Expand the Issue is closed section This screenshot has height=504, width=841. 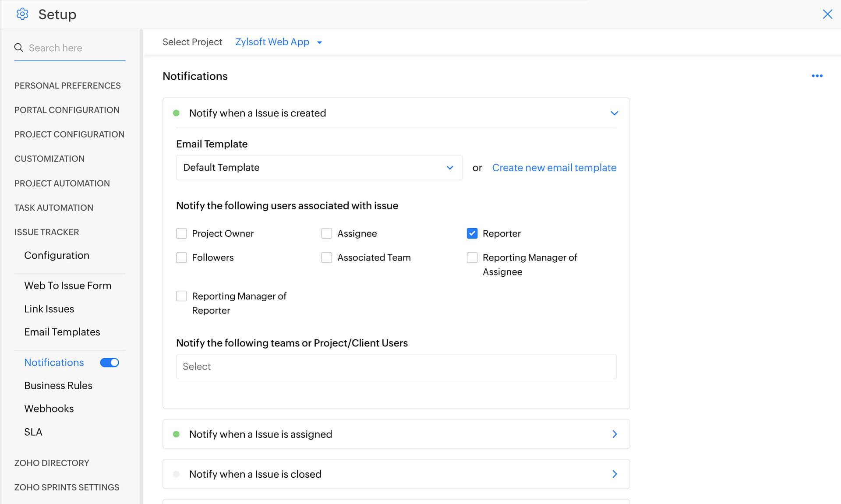615,474
